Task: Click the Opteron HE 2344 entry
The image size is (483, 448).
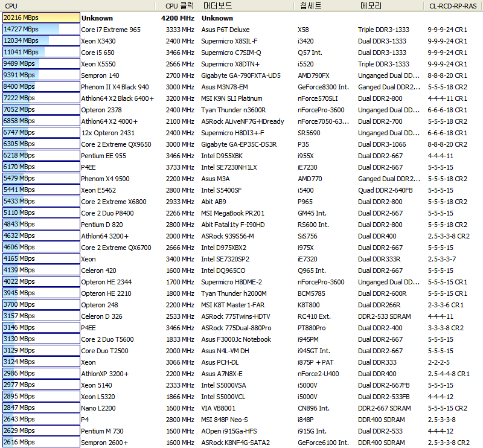Action: (x=106, y=282)
